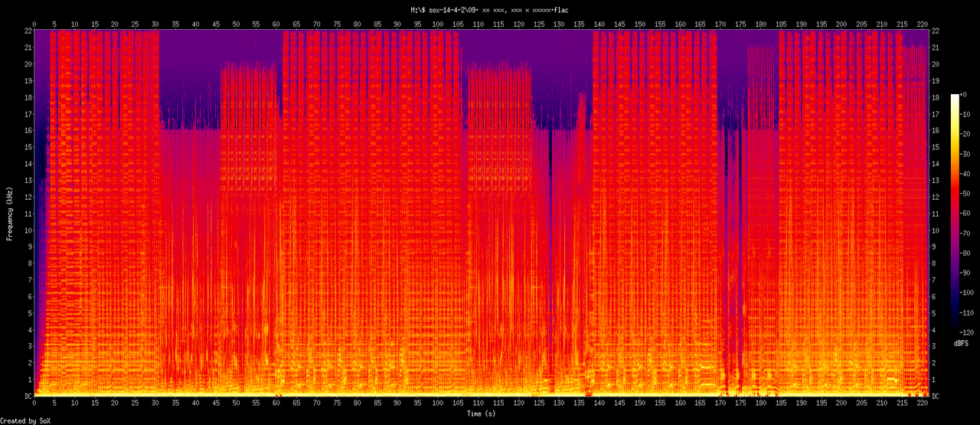Click the '+0' color scale label
Image resolution: width=980 pixels, height=425 pixels.
point(965,93)
